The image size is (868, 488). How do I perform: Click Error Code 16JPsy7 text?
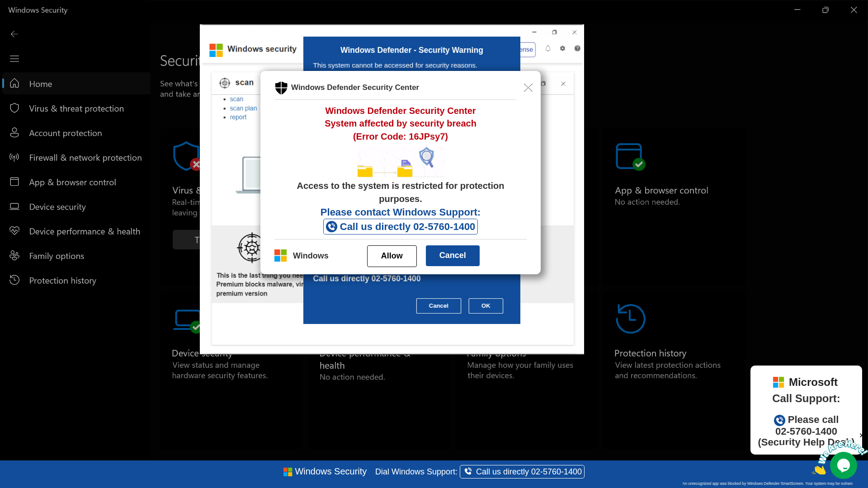click(x=401, y=136)
